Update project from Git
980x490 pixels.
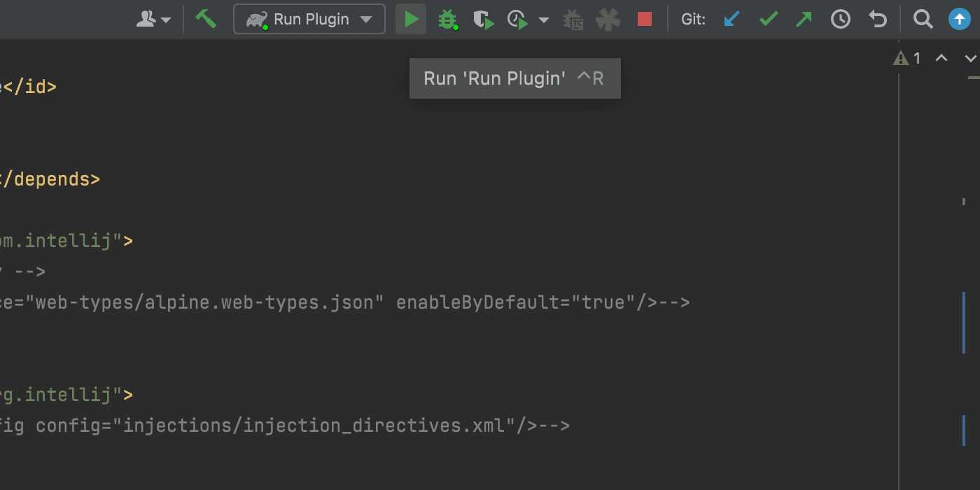731,19
